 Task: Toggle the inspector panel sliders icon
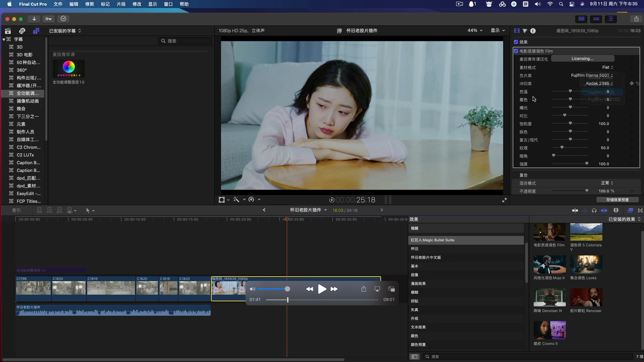coord(611,19)
